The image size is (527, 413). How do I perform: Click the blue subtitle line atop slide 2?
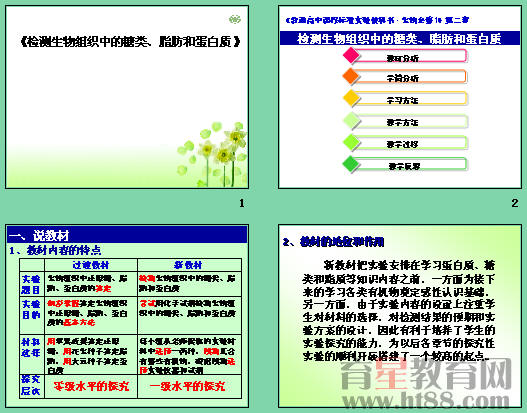377,20
